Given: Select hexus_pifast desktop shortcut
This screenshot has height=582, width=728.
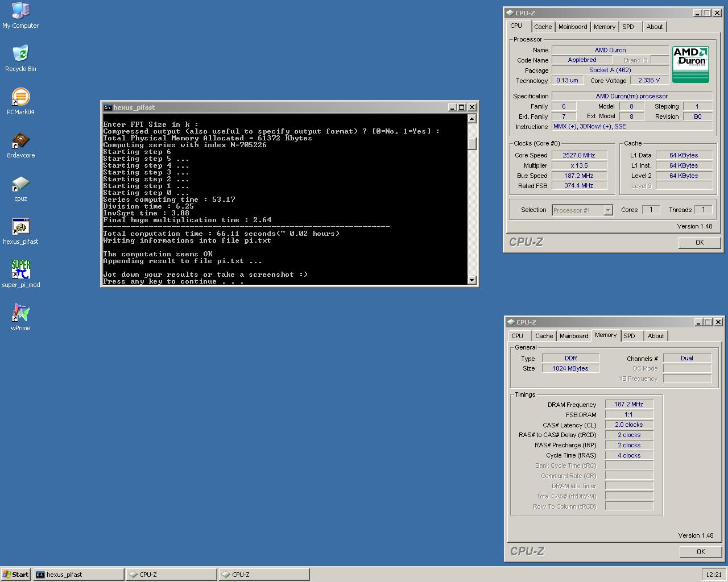Looking at the screenshot, I should pos(20,231).
